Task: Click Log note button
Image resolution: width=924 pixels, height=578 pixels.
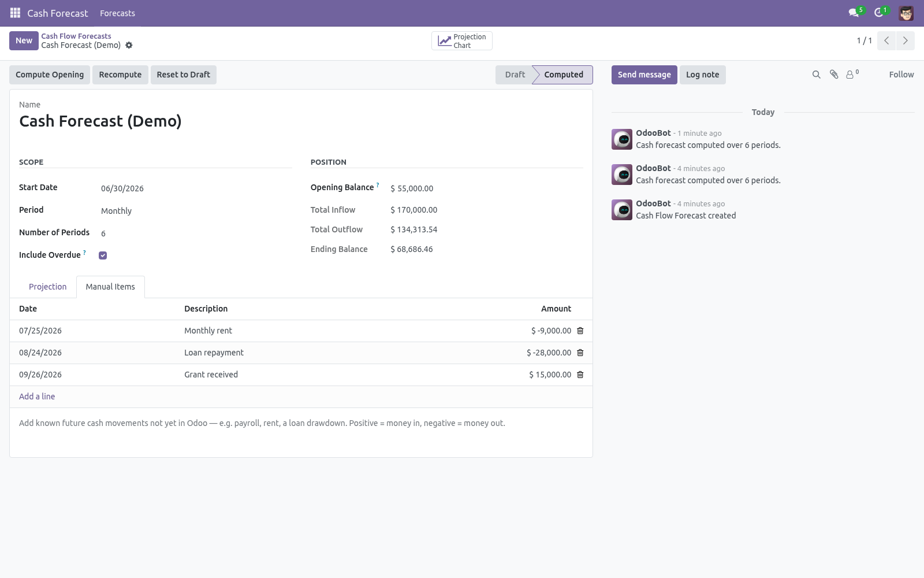Action: [703, 75]
